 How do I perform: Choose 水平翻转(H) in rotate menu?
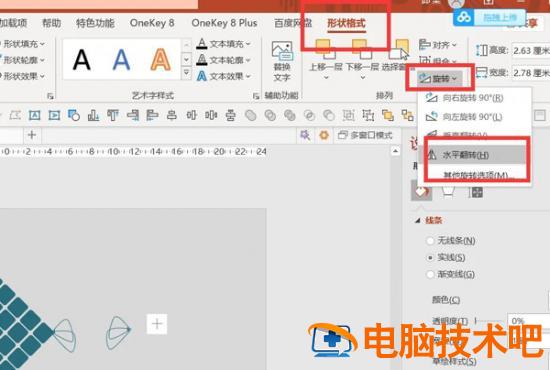coord(475,155)
